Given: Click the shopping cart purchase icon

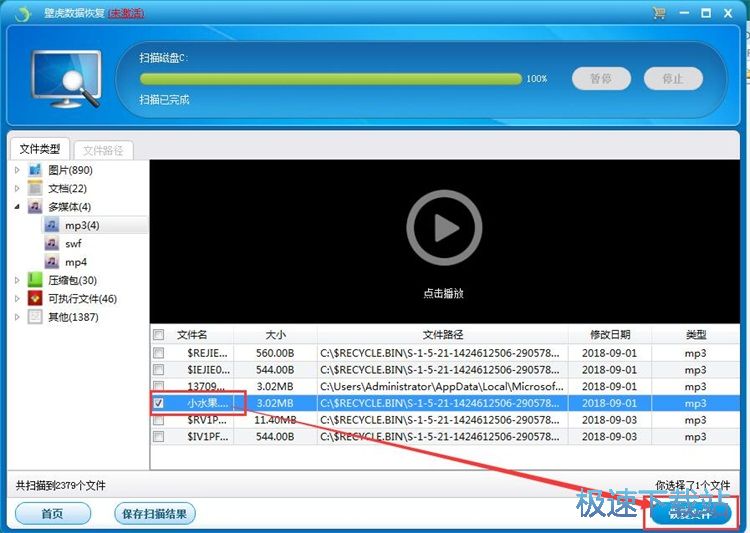Looking at the screenshot, I should click(659, 13).
